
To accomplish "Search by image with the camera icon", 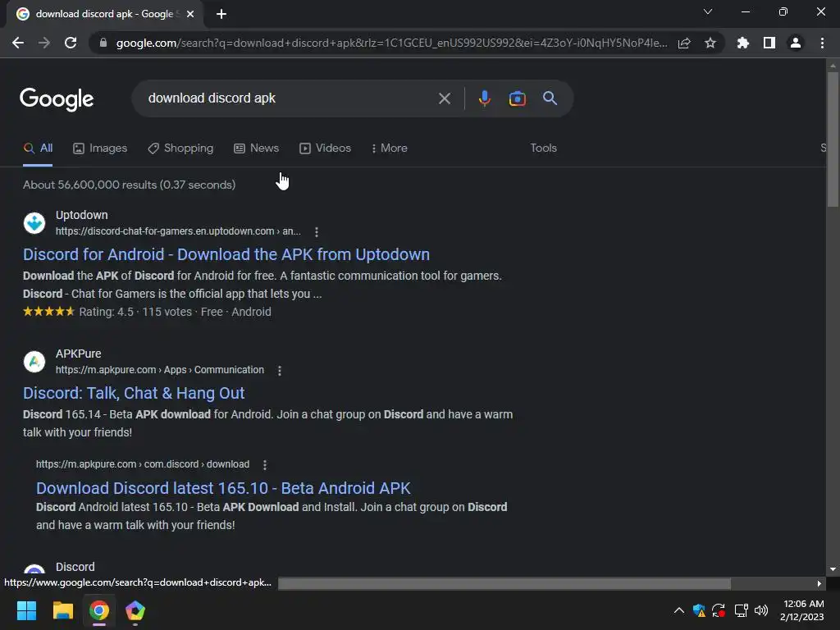I will click(517, 98).
